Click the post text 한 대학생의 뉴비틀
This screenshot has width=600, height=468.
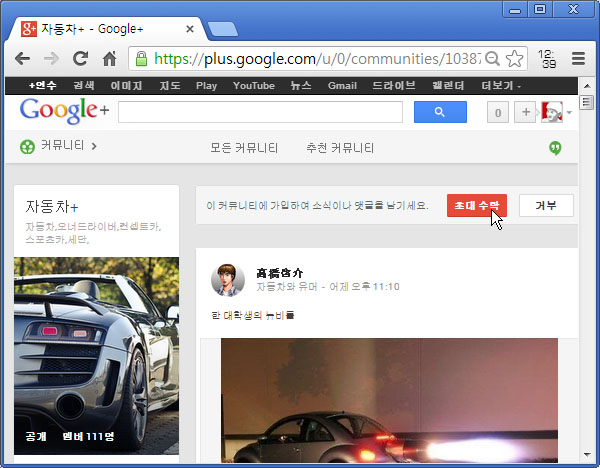(x=253, y=315)
